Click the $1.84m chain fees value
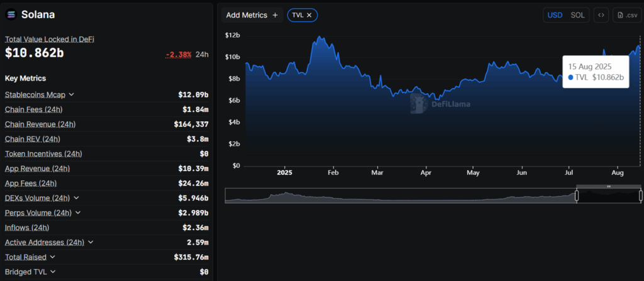This screenshot has width=644, height=281. (195, 109)
